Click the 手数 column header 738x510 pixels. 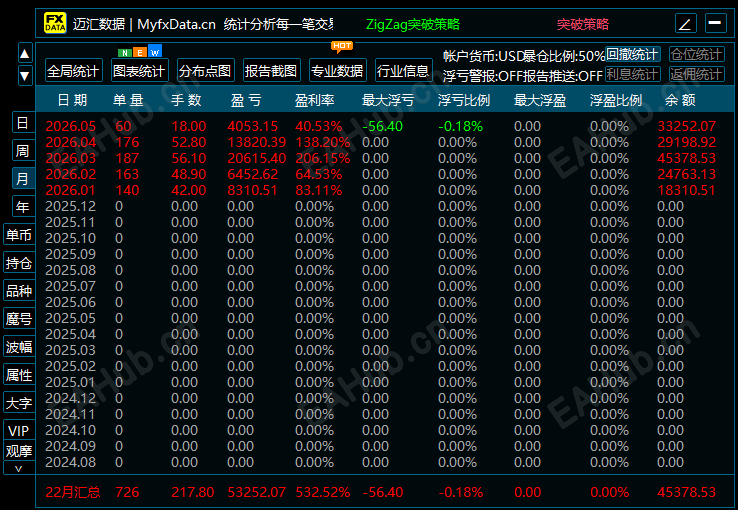186,100
